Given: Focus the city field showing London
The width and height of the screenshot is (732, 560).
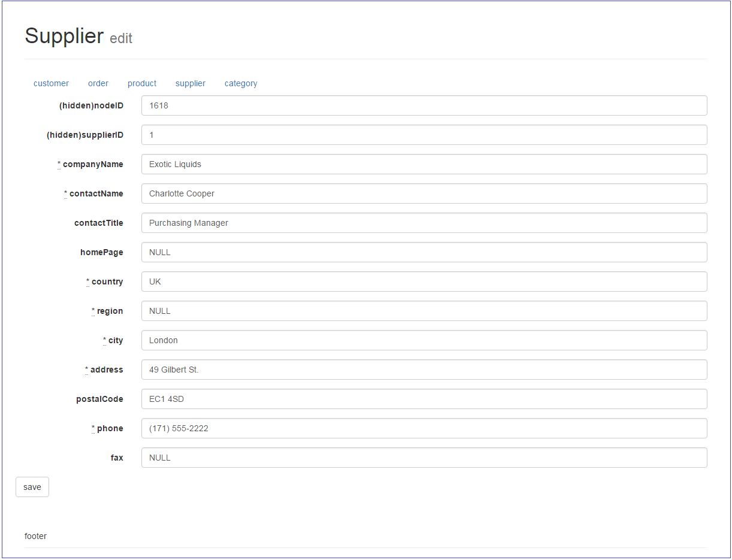Looking at the screenshot, I should [x=424, y=340].
